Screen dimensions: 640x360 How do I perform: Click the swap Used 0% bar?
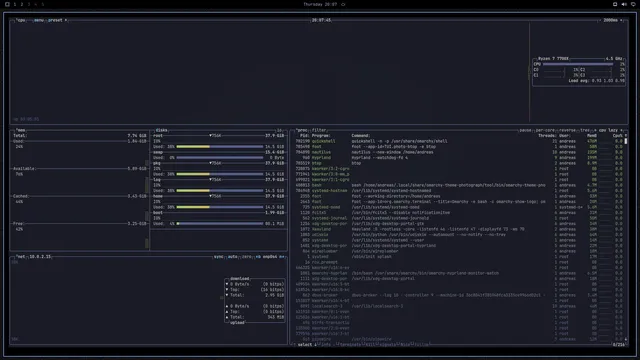pyautogui.click(x=220, y=158)
